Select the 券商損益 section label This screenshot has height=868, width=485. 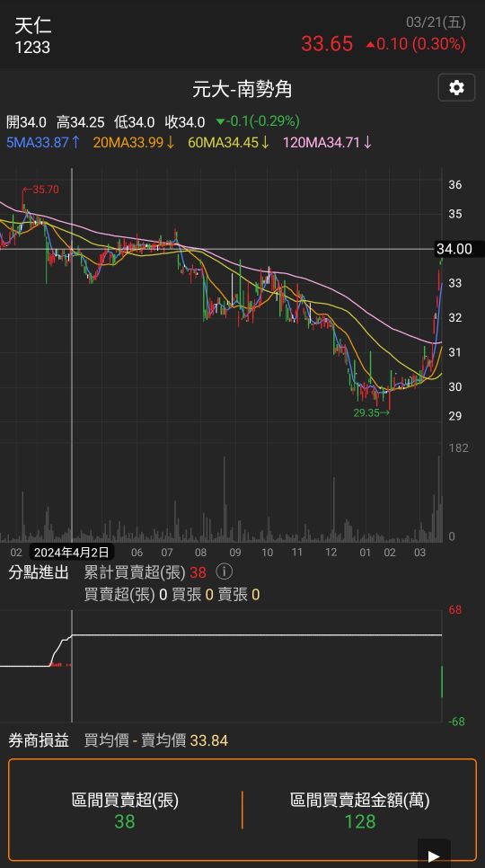38,740
